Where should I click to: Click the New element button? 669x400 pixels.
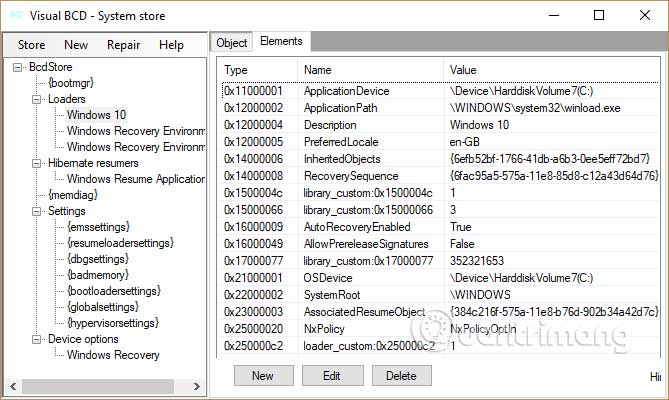(263, 376)
